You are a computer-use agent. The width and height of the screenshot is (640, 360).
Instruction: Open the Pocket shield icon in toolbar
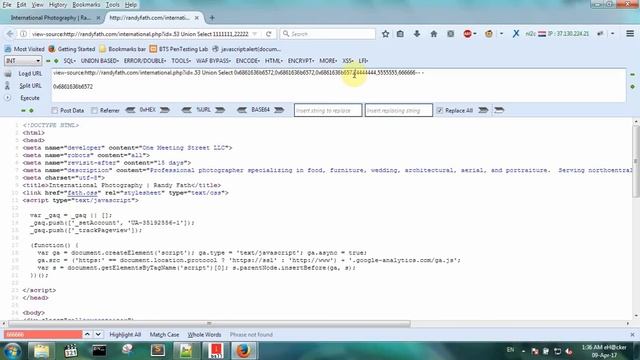coord(451,34)
